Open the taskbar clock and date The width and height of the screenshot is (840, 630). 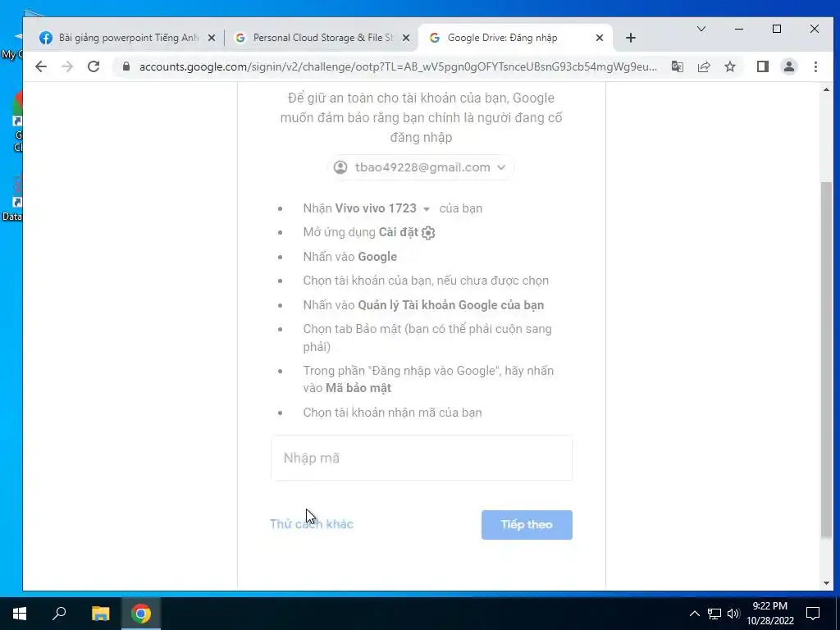tap(770, 614)
